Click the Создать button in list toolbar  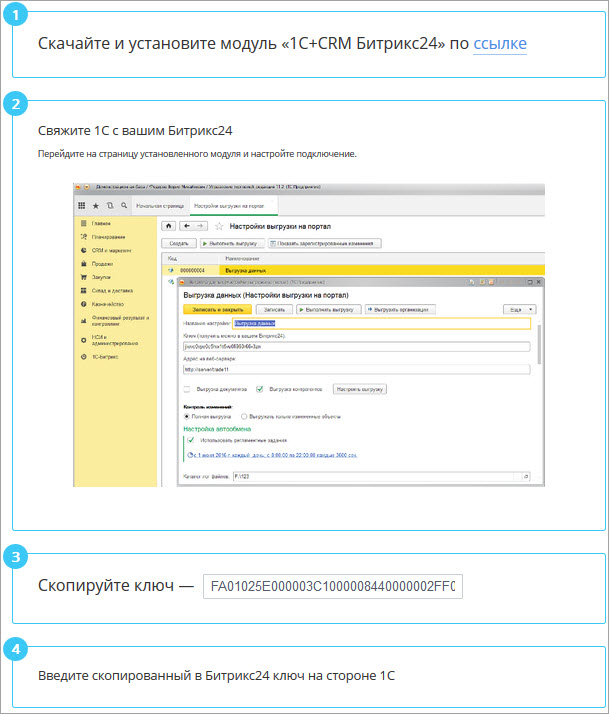(x=179, y=244)
